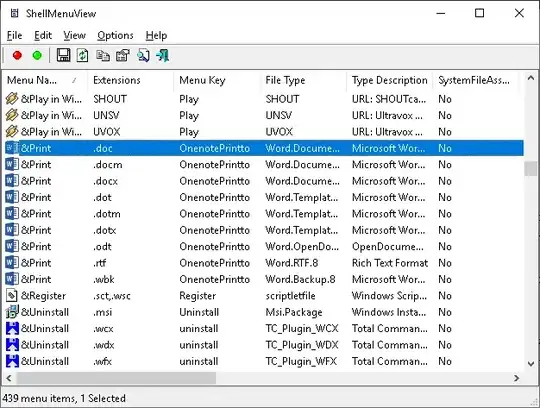The height and width of the screenshot is (408, 540).
Task: Open the Help menu
Action: tap(156, 35)
